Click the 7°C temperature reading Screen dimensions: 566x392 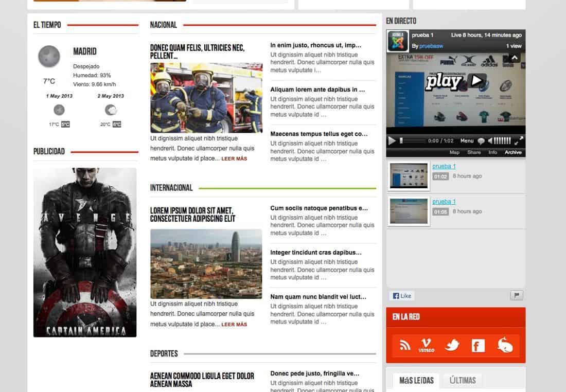coord(49,81)
